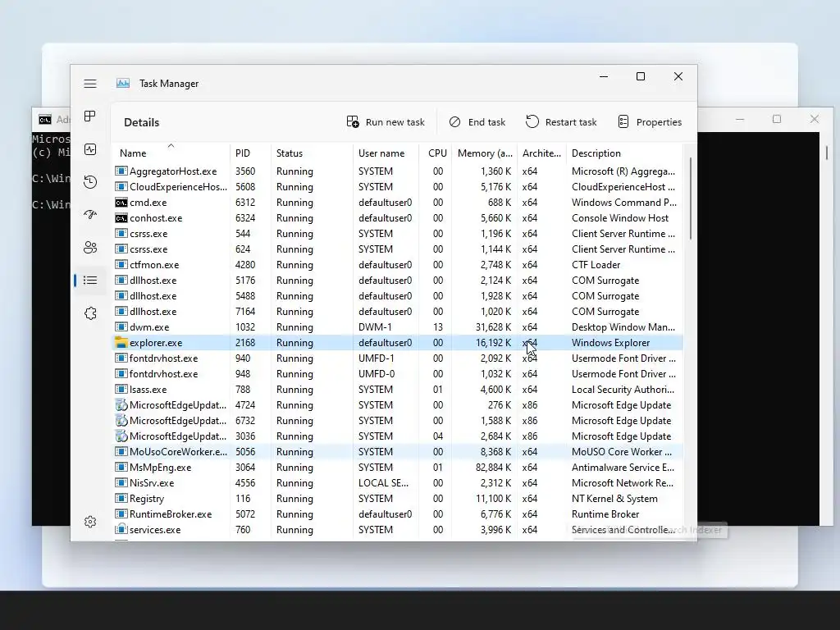The image size is (840, 630).
Task: Click the x86 architecture cell for PID 3036
Action: tap(529, 436)
